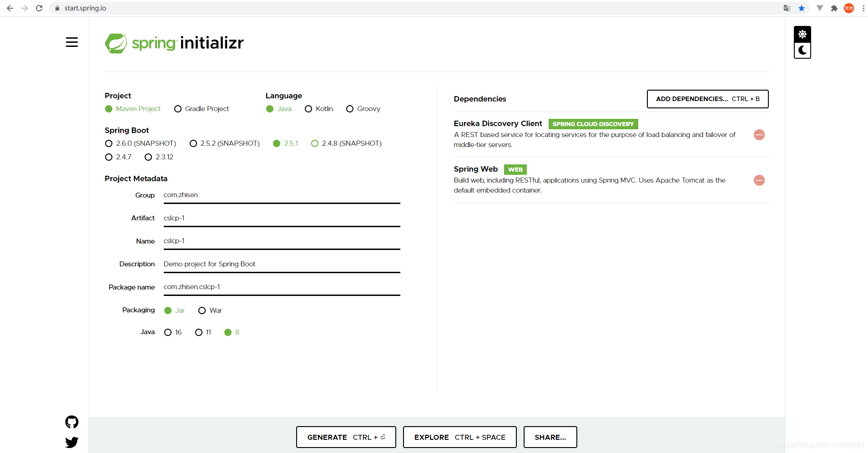The image size is (868, 453).
Task: Click the GENERATE button
Action: [346, 437]
